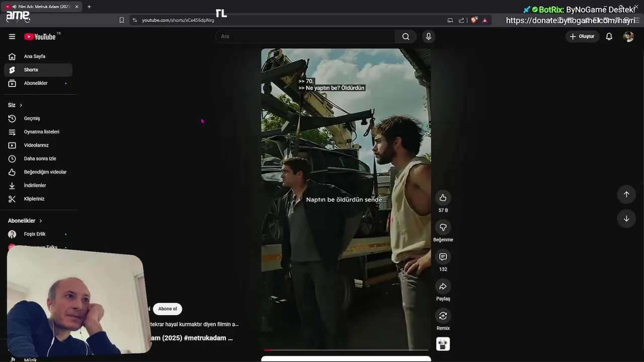The width and height of the screenshot is (644, 362).
Task: Click the browser share page icon
Action: (461, 20)
